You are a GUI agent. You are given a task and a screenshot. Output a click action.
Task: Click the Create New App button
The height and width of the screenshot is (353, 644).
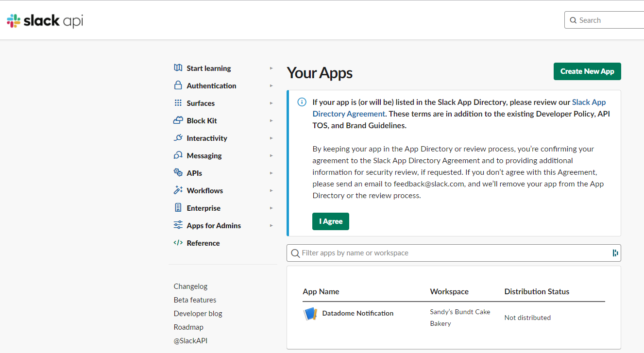pos(587,71)
